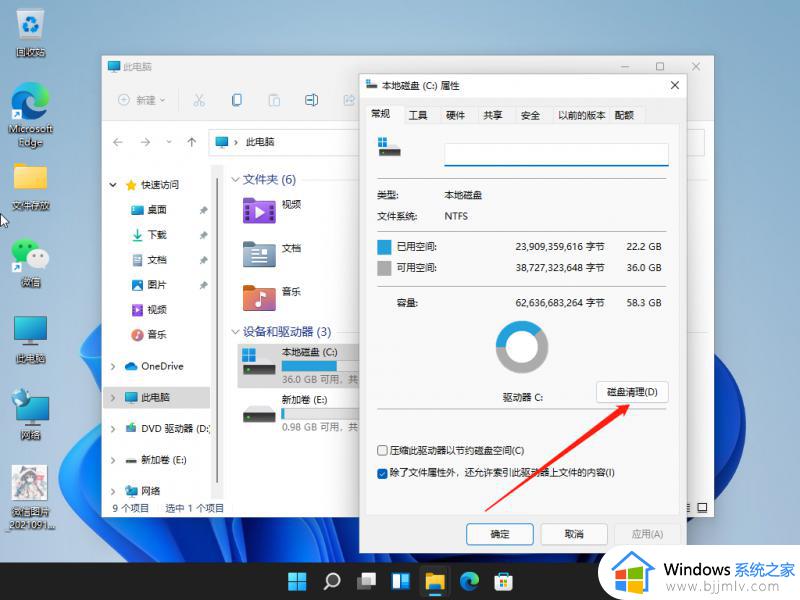This screenshot has width=800, height=600.
Task: Click the Rename icon in Explorer toolbar
Action: tap(311, 100)
